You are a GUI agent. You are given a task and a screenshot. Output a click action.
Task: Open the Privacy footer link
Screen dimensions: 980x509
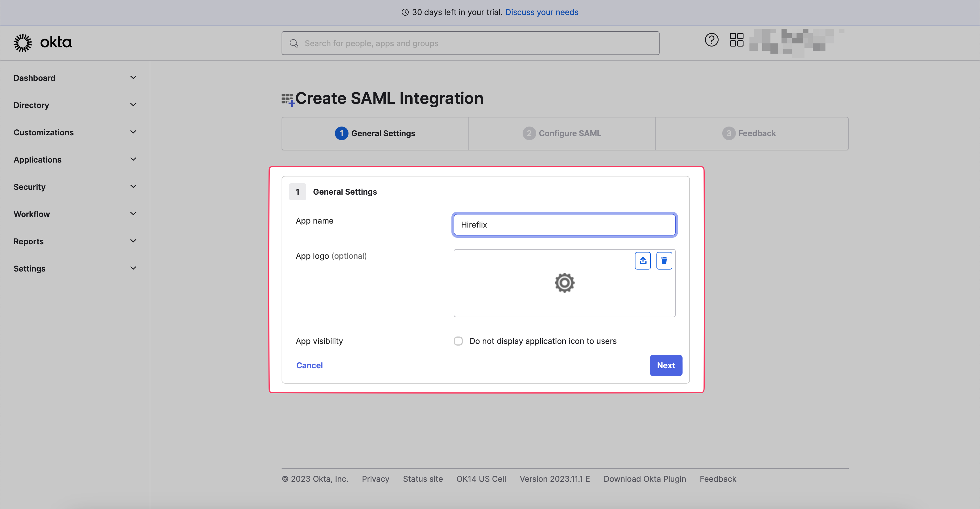pos(375,479)
